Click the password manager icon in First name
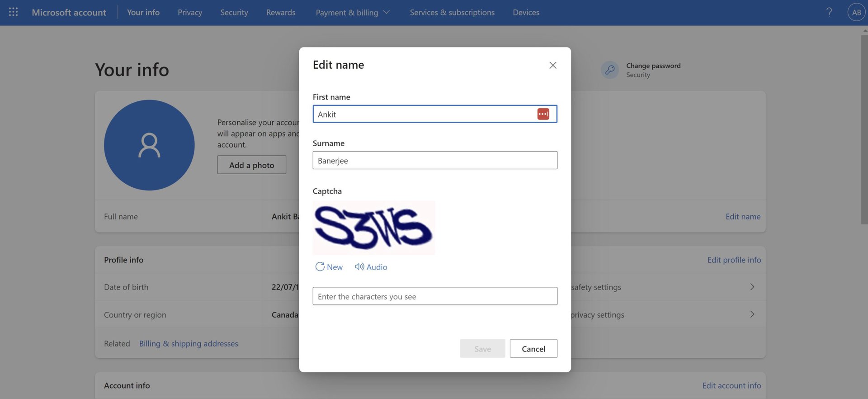Screen dimensions: 868x399 pyautogui.click(x=543, y=114)
